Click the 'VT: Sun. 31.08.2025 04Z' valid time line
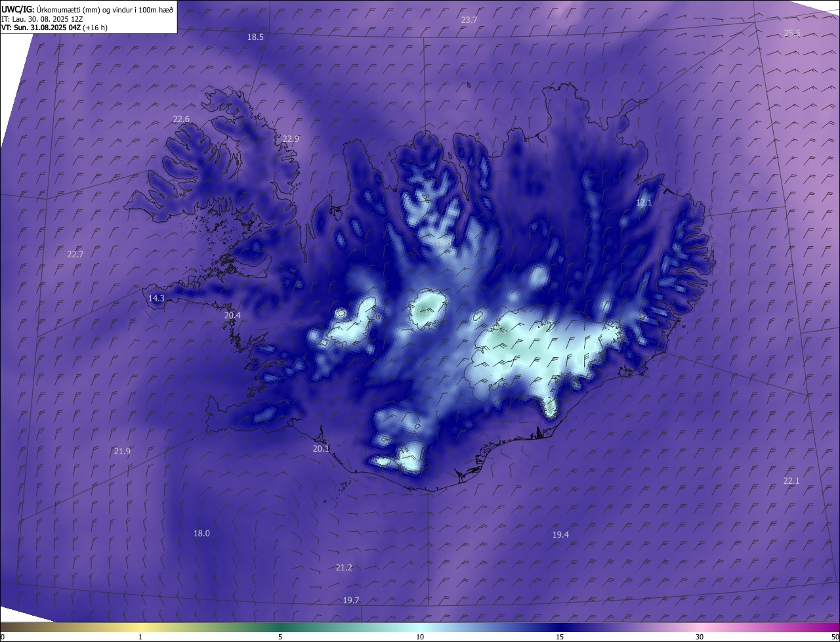Image resolution: width=840 pixels, height=642 pixels. coord(41,28)
